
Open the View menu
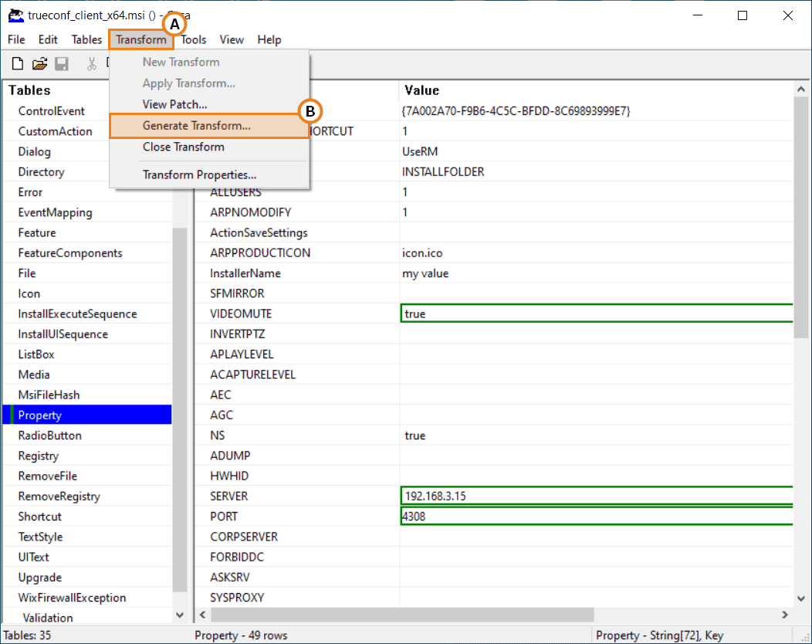(232, 39)
